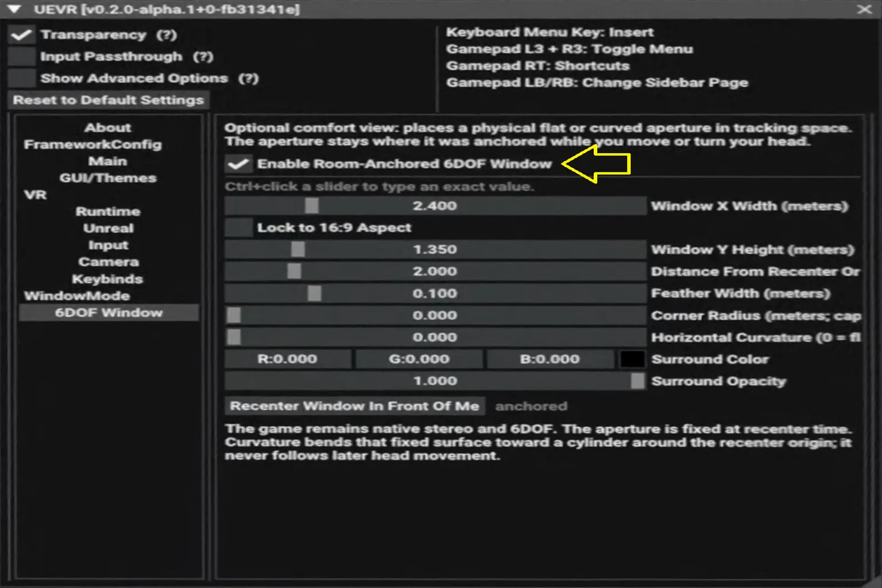Click the Horizontal Curvature slider

click(435, 337)
